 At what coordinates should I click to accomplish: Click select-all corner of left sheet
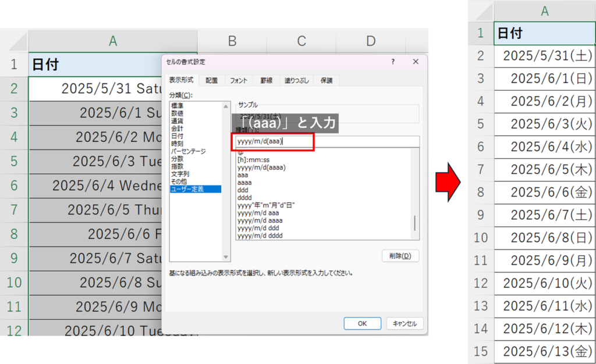click(x=14, y=41)
